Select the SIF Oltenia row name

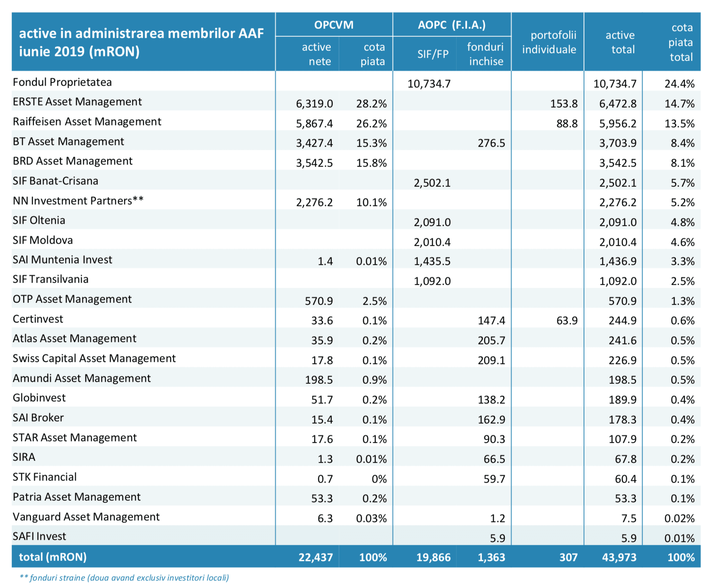pos(39,220)
